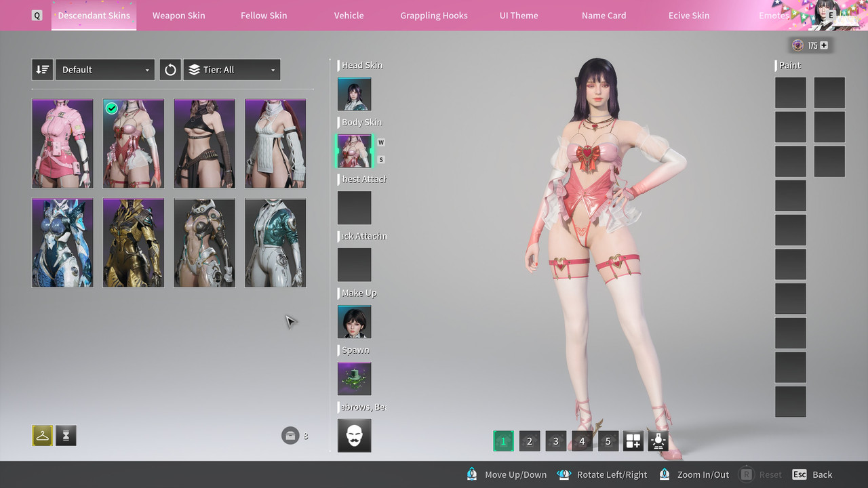Switch to the Weapon Skin tab
This screenshot has width=868, height=488.
pyautogui.click(x=178, y=15)
